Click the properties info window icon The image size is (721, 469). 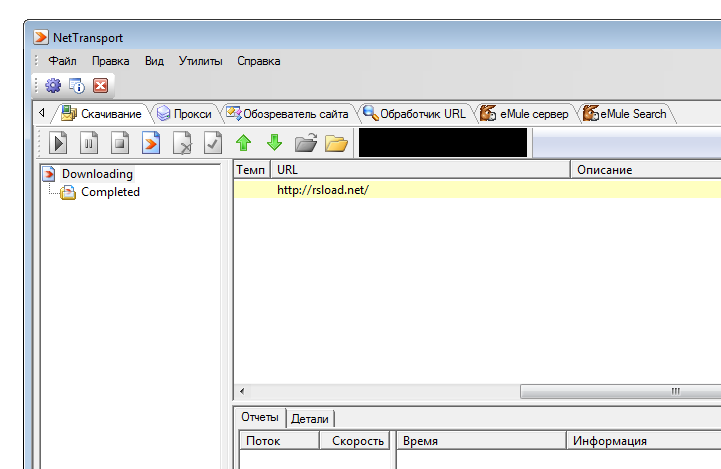click(x=77, y=86)
